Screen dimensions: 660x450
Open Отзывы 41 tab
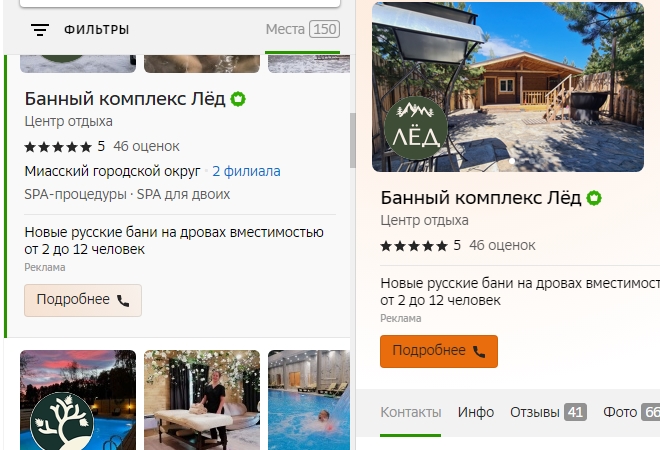548,412
